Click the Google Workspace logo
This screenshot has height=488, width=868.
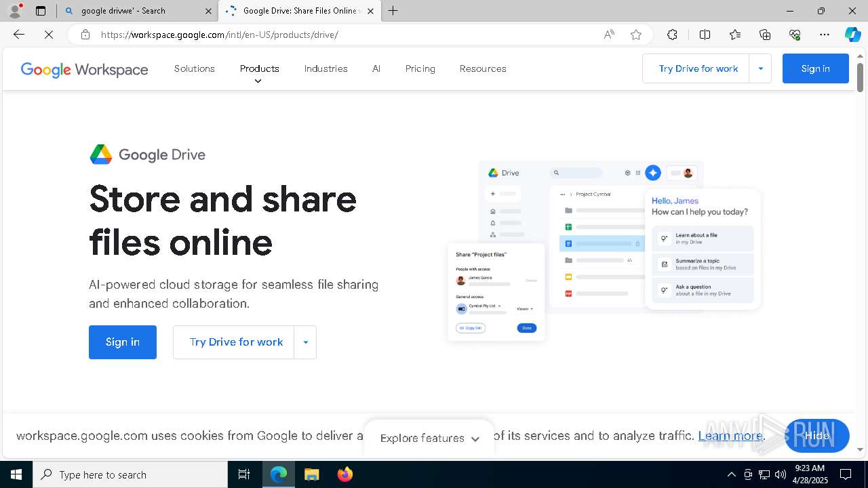point(84,69)
